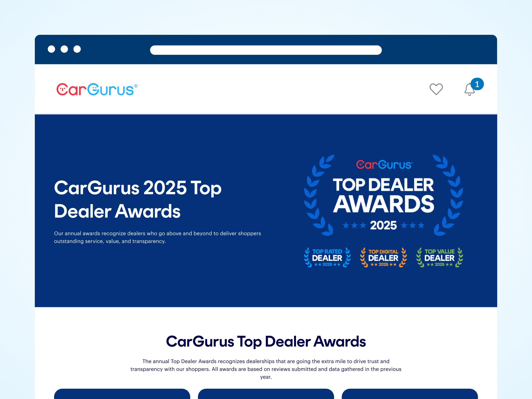This screenshot has height=399, width=532.
Task: Click the third white window dot
Action: pyautogui.click(x=77, y=49)
